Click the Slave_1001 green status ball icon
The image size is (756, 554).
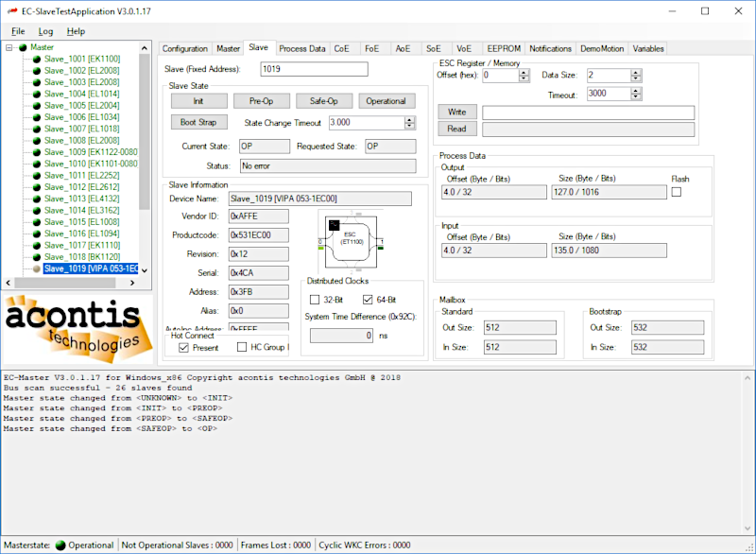pos(36,59)
